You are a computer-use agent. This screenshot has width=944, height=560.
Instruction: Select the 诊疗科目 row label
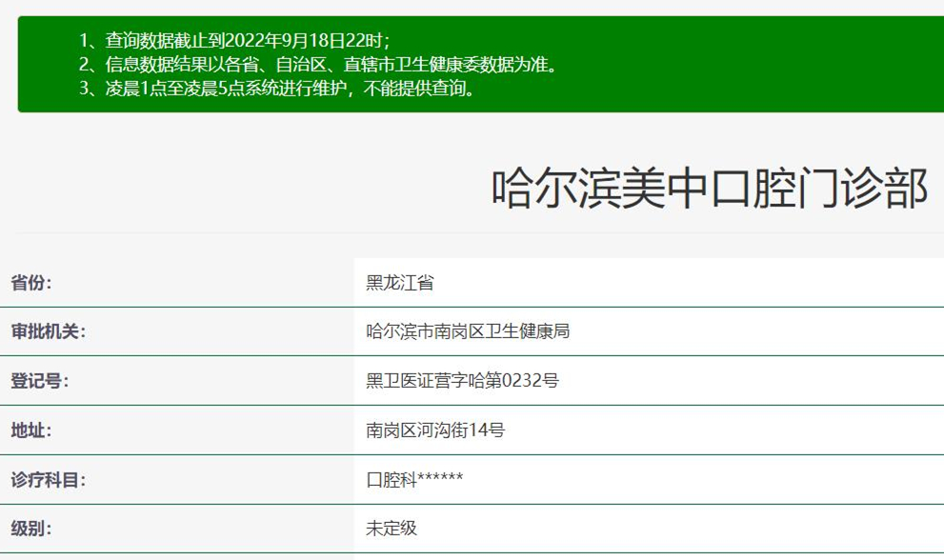coord(48,480)
